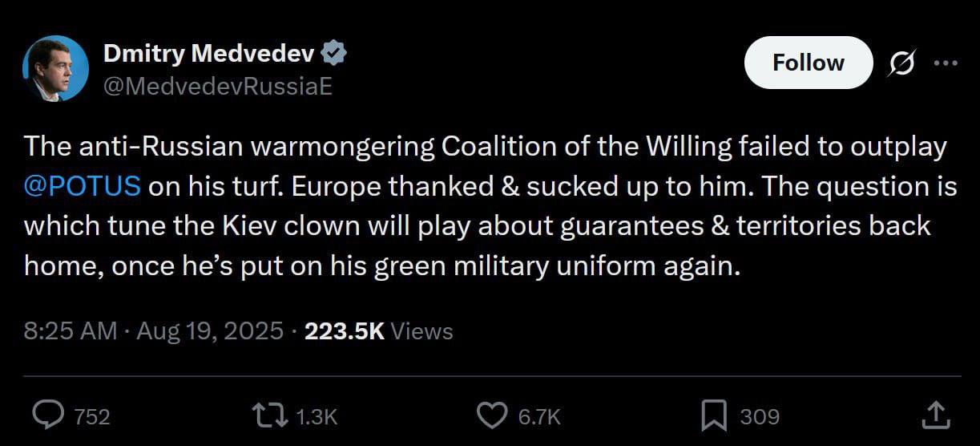Click the Grok slashed-circle icon
Viewport: 980px width, 446px height.
tap(900, 63)
